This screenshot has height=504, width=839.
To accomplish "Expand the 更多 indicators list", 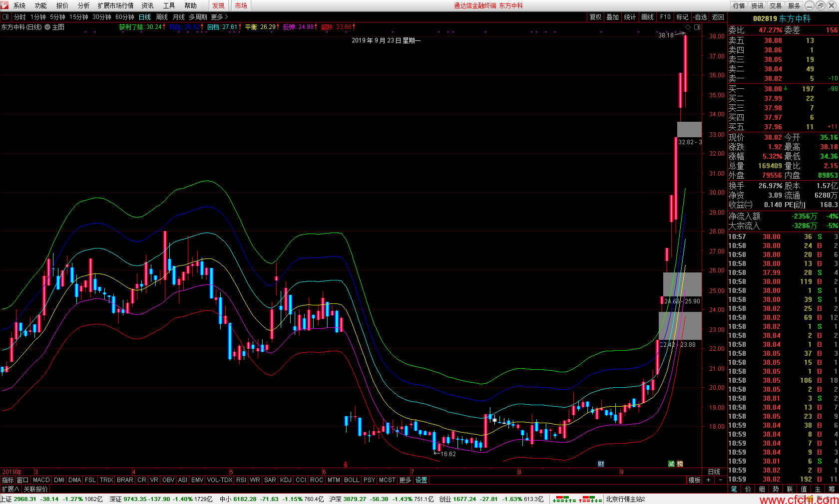I will pyautogui.click(x=405, y=480).
